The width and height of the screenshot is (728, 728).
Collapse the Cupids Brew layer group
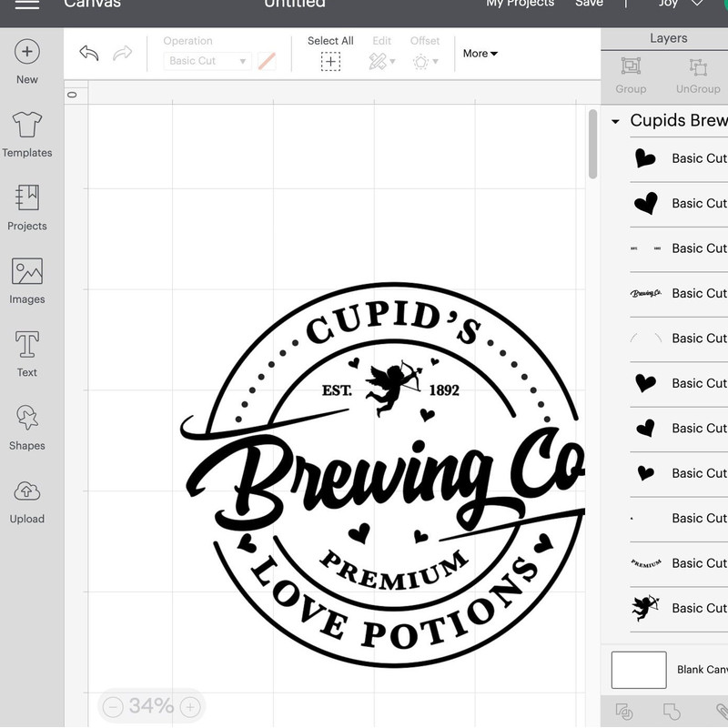click(x=617, y=120)
